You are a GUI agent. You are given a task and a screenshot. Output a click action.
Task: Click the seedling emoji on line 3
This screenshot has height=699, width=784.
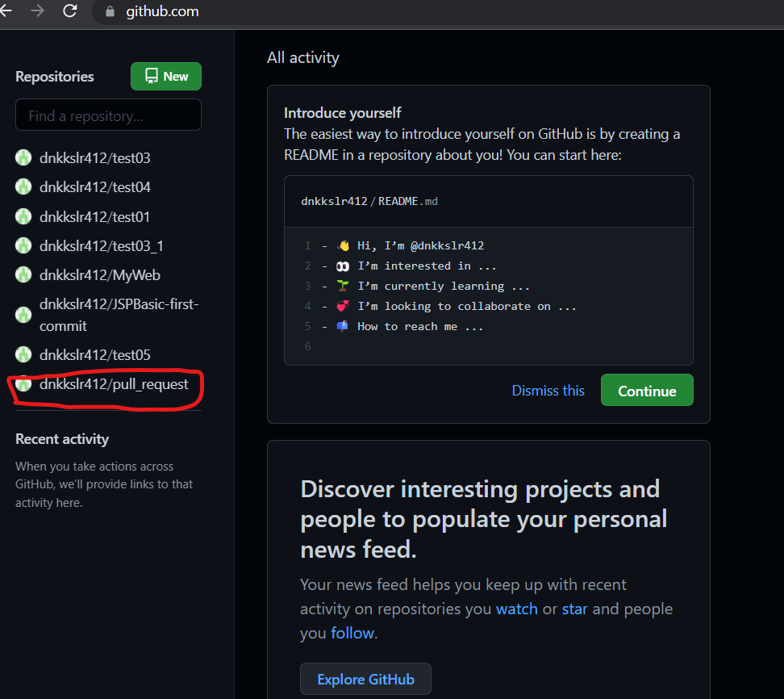pos(343,286)
